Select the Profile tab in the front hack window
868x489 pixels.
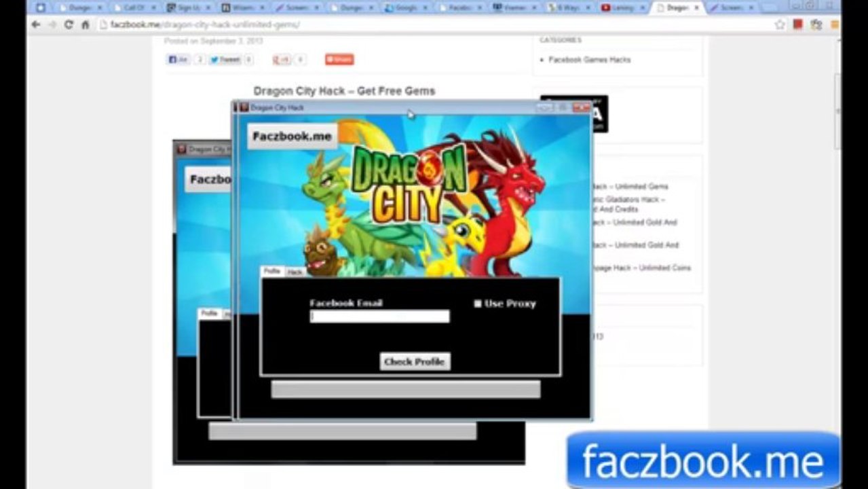pyautogui.click(x=272, y=271)
